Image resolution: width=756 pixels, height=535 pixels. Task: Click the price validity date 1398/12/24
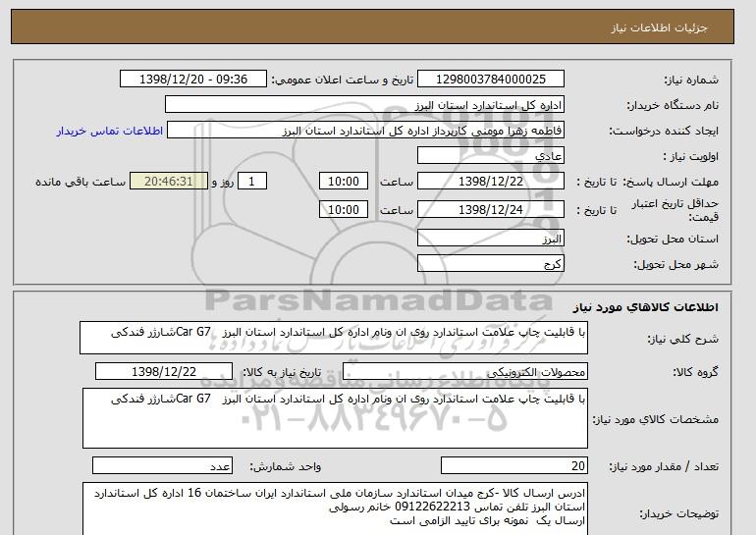pyautogui.click(x=490, y=209)
